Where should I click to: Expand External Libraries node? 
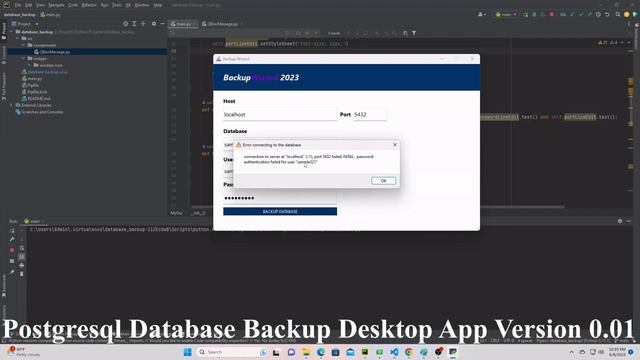[11, 105]
